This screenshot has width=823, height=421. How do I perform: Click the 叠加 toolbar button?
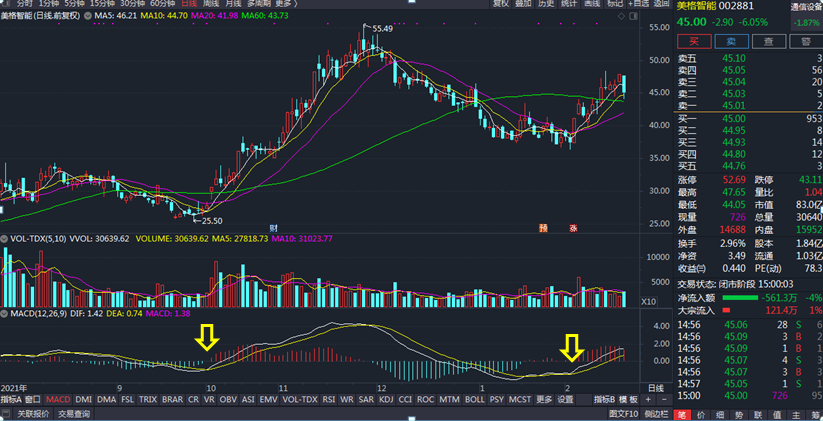click(523, 4)
